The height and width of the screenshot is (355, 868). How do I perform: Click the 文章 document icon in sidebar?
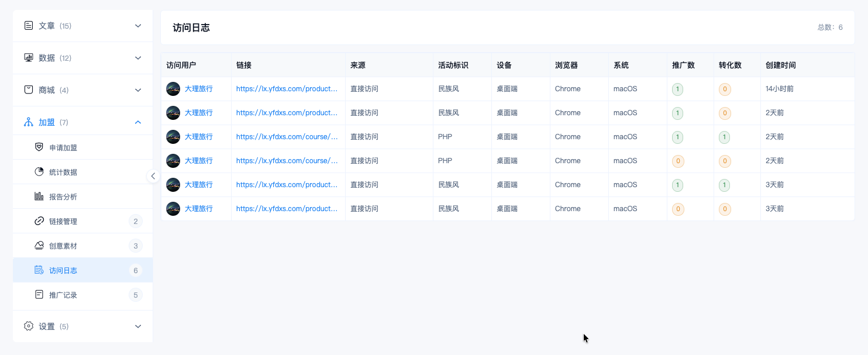(29, 26)
